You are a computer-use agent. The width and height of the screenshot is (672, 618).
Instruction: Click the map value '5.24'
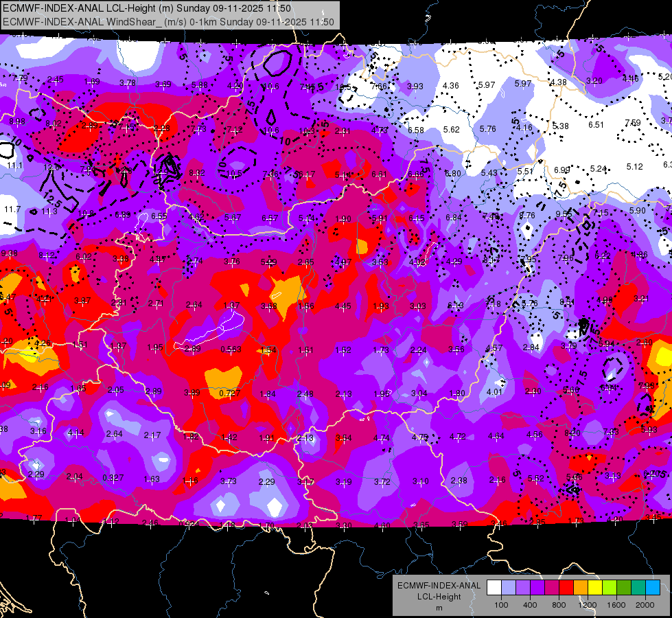599,169
